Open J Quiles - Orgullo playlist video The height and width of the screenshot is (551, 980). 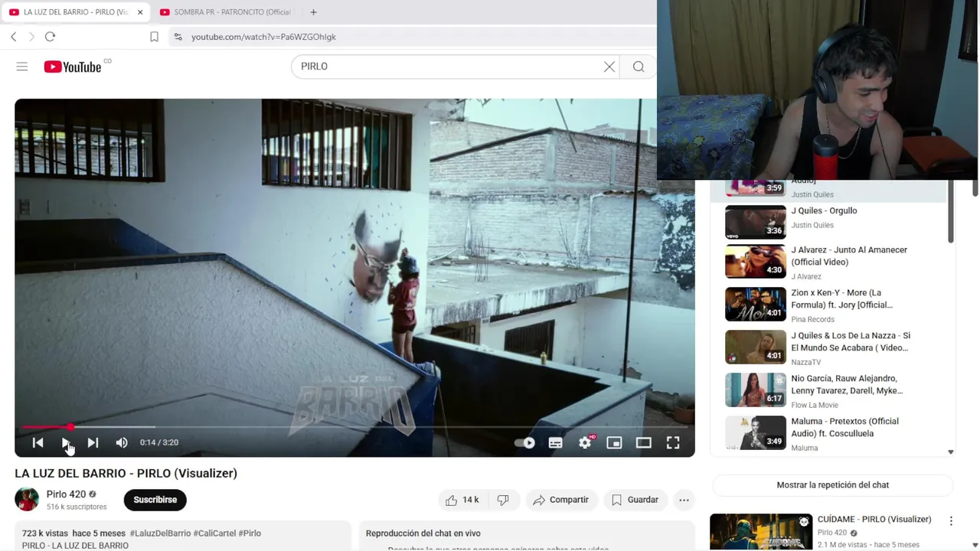click(x=827, y=220)
